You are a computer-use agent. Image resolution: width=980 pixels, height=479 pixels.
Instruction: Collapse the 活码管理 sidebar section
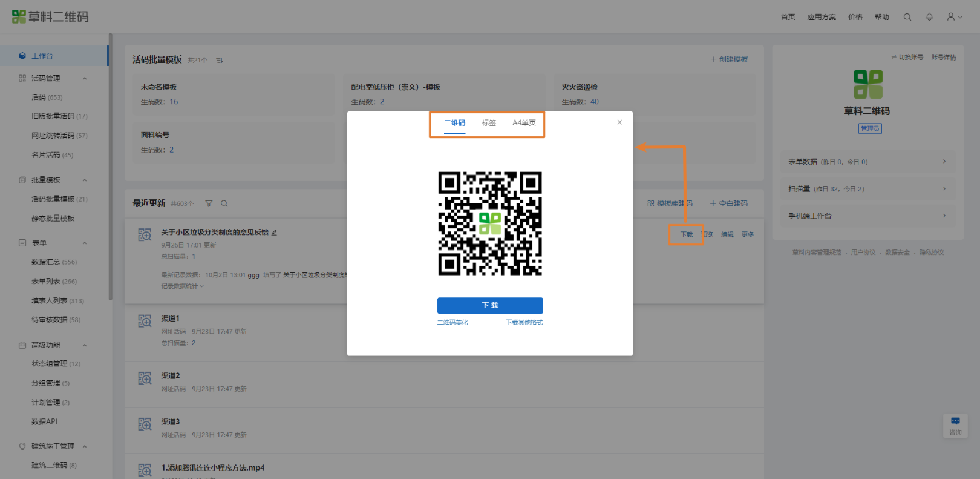85,78
